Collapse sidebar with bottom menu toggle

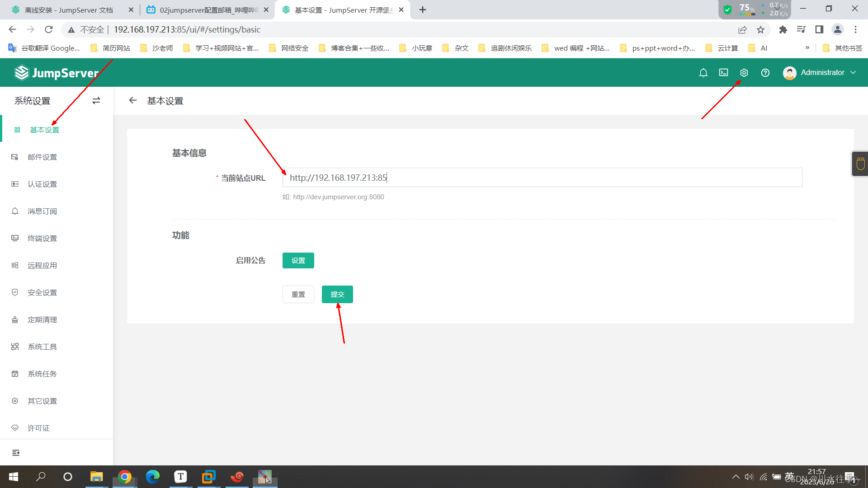click(16, 453)
